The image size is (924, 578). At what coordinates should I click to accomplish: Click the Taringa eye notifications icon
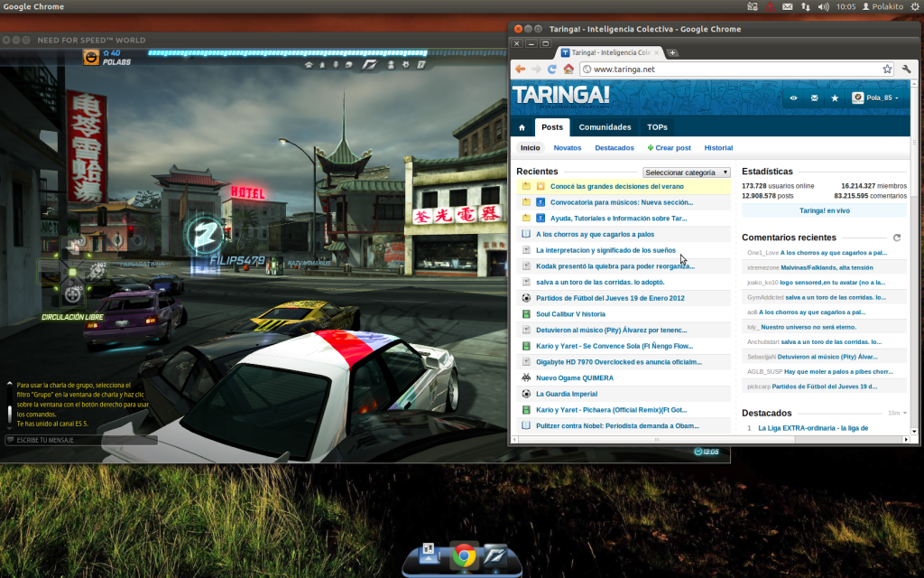793,98
